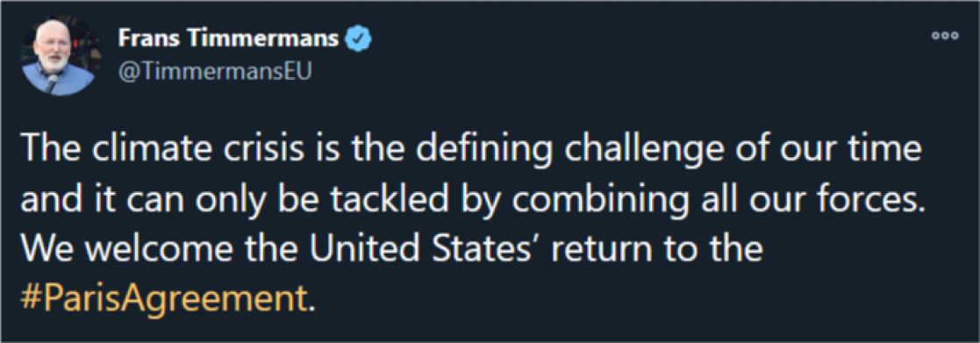
Task: Open the three-dot more options menu
Action: (x=945, y=36)
